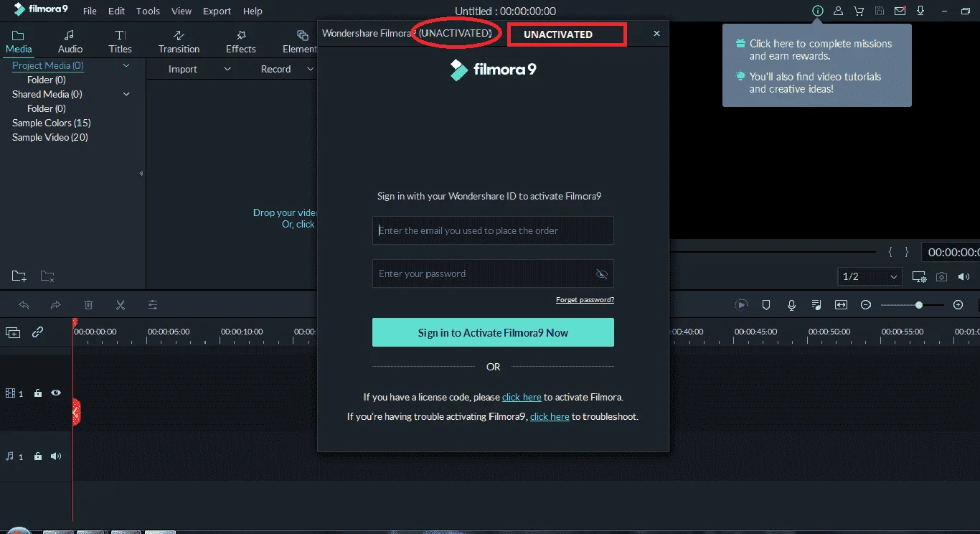Open preview display settings monitor icon
This screenshot has height=534, width=980.
[x=919, y=276]
